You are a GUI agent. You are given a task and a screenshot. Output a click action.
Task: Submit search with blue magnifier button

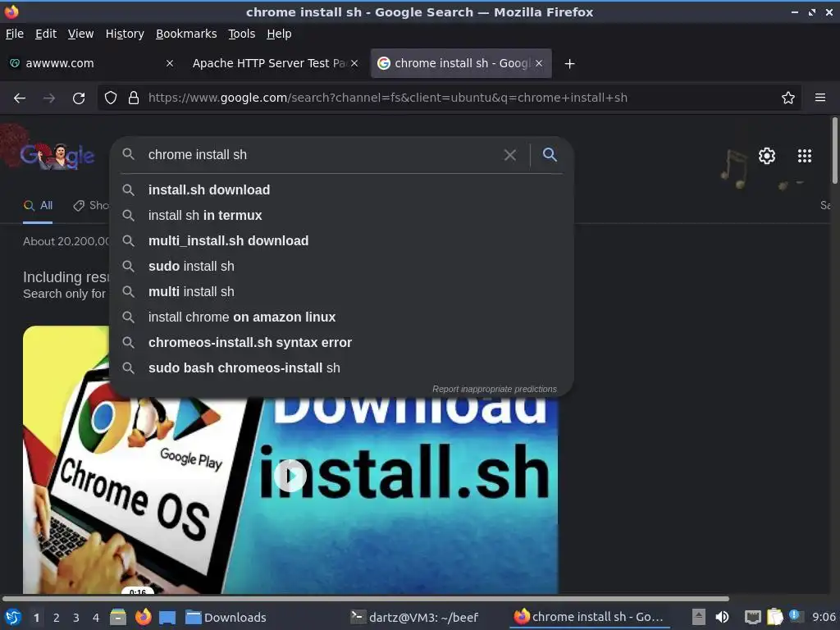tap(550, 155)
